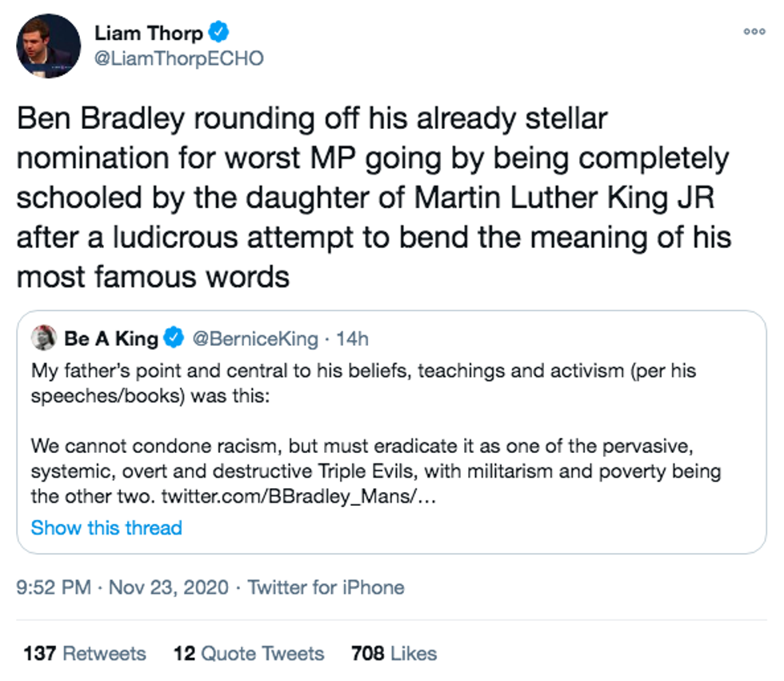Expand with Show this thread

pyautogui.click(x=106, y=528)
